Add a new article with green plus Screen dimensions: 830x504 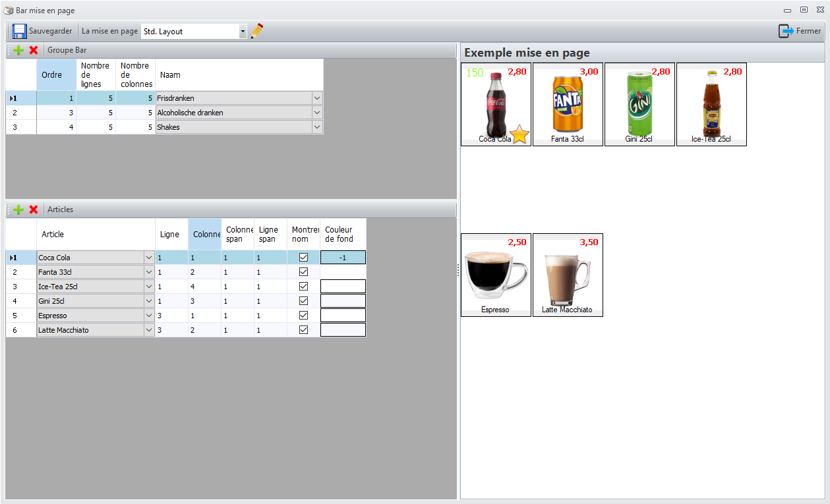pyautogui.click(x=18, y=210)
